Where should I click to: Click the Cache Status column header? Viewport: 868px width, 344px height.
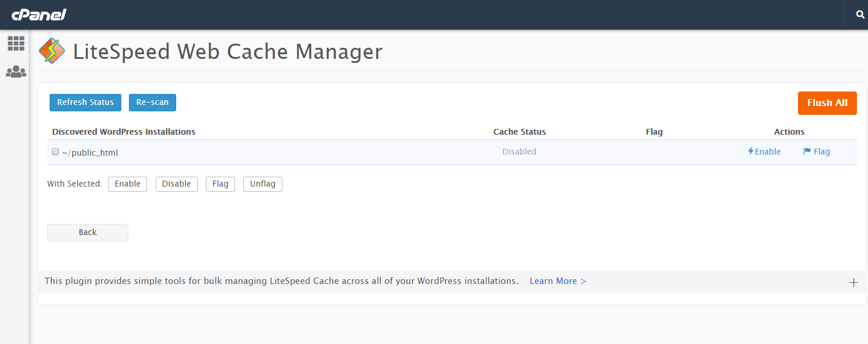coord(520,132)
